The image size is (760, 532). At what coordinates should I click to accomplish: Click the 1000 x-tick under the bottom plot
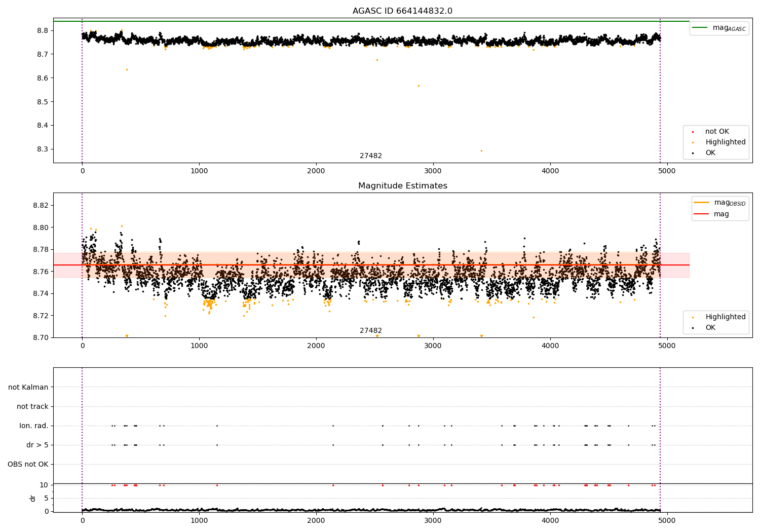(x=199, y=520)
